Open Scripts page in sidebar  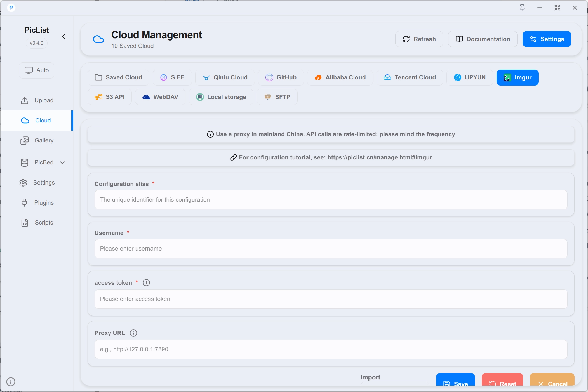point(37,223)
